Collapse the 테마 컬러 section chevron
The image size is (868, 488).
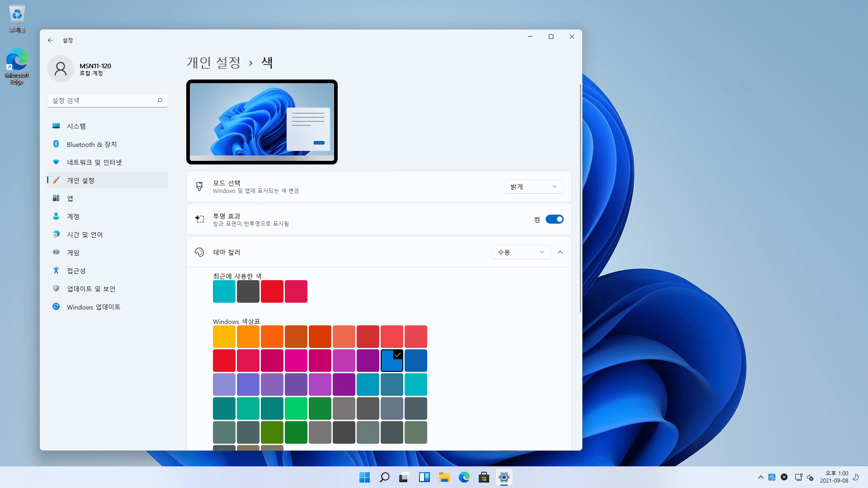click(x=560, y=252)
